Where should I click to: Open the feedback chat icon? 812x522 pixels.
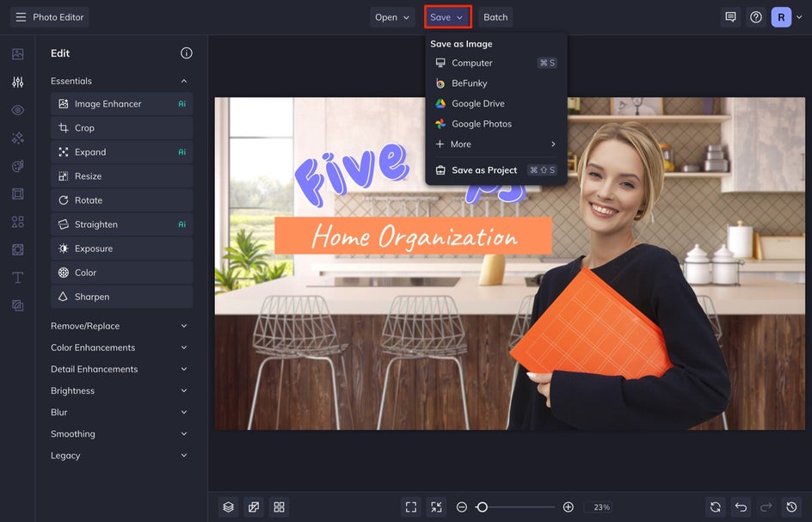730,17
